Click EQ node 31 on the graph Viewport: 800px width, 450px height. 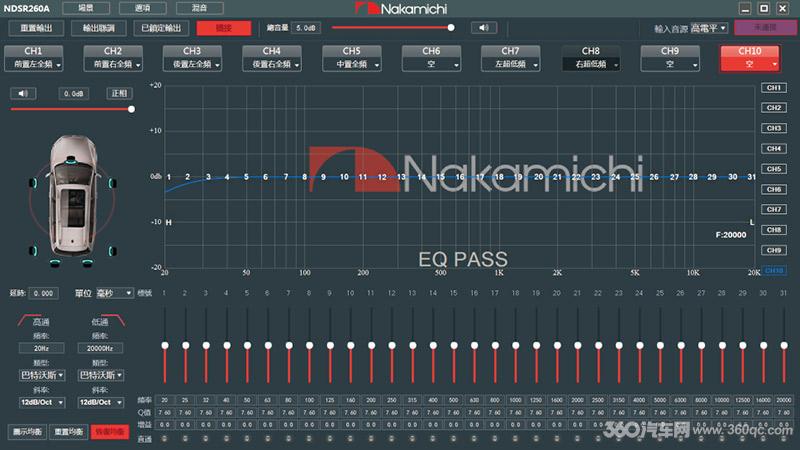pyautogui.click(x=752, y=177)
